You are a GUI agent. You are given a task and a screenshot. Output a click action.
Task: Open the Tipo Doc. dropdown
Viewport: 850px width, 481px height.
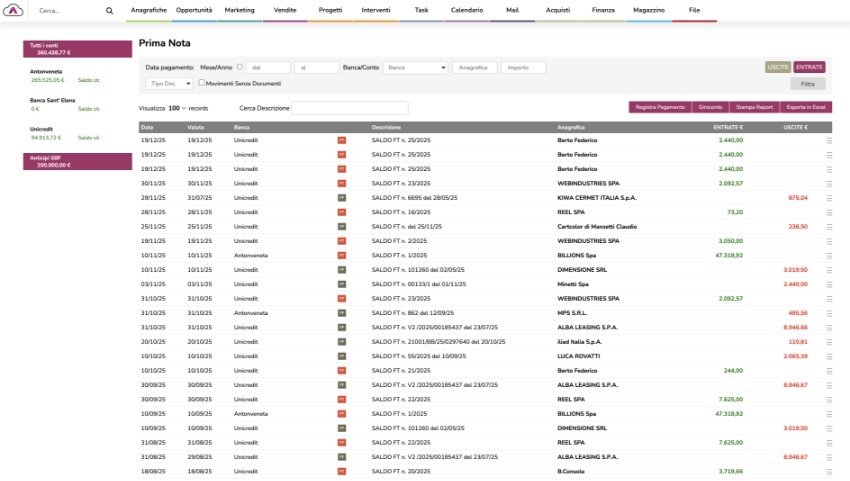point(169,83)
